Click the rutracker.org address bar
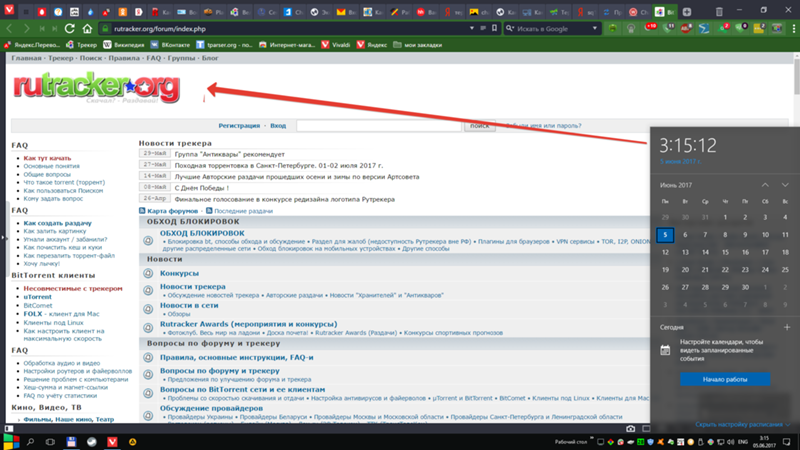 [286, 29]
